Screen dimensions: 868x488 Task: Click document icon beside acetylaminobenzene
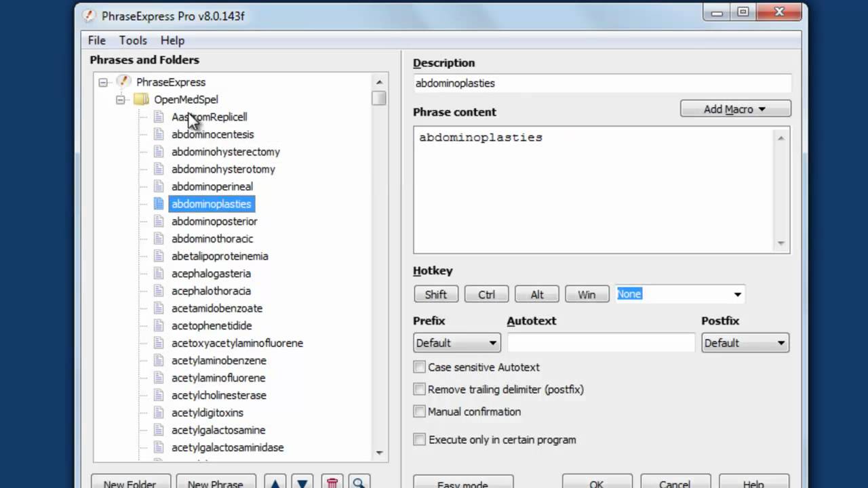tap(159, 361)
